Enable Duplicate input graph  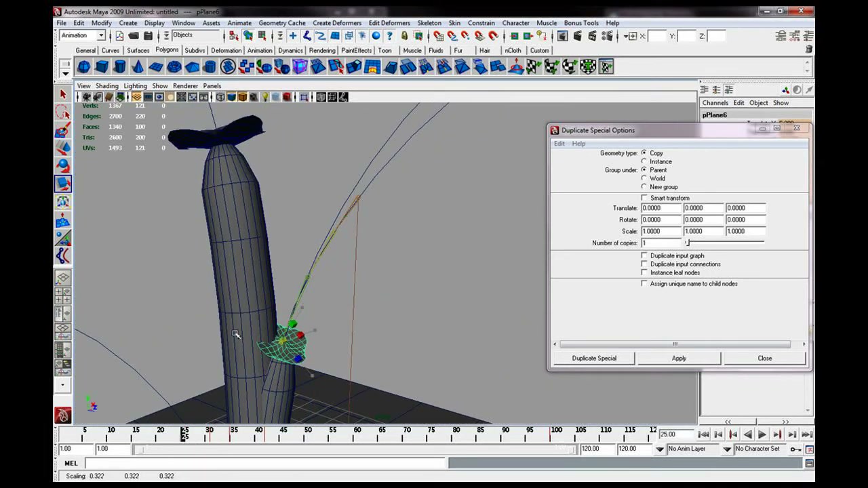(x=644, y=256)
